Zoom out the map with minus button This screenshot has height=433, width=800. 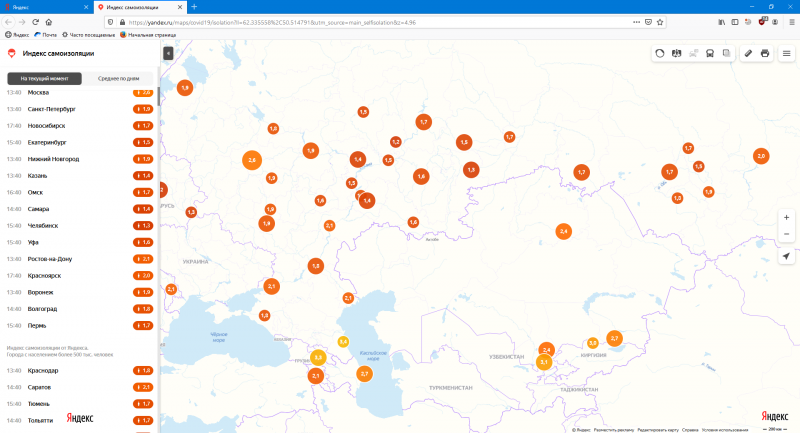pyautogui.click(x=786, y=234)
